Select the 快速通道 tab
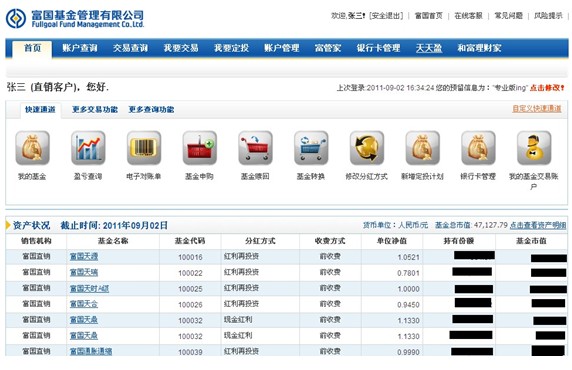Screen dimensions: 572x370 point(40,109)
